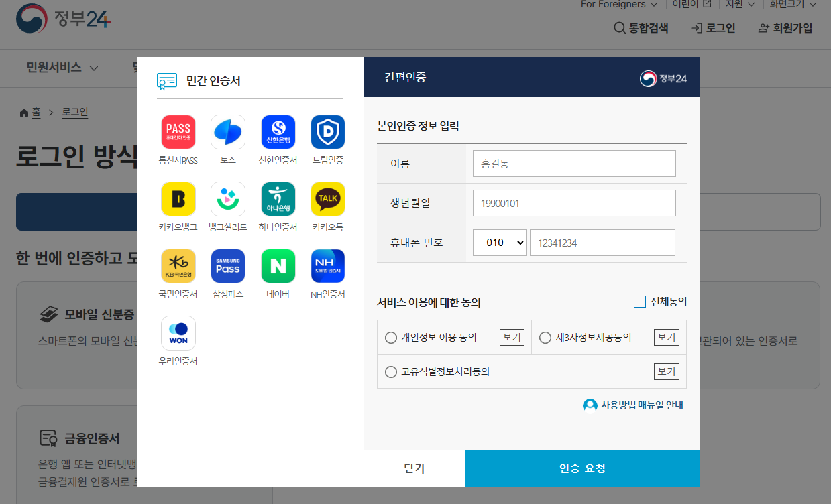Click the 통합검색 search link

[641, 28]
